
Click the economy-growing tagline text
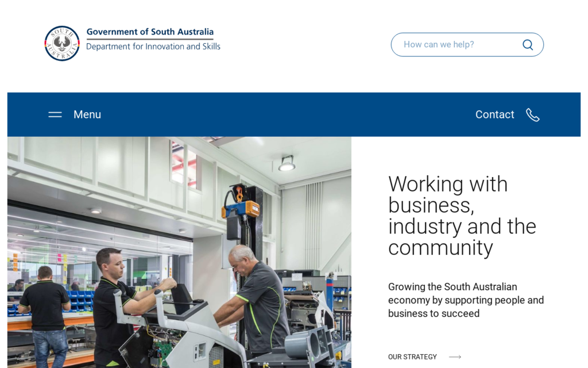(465, 300)
